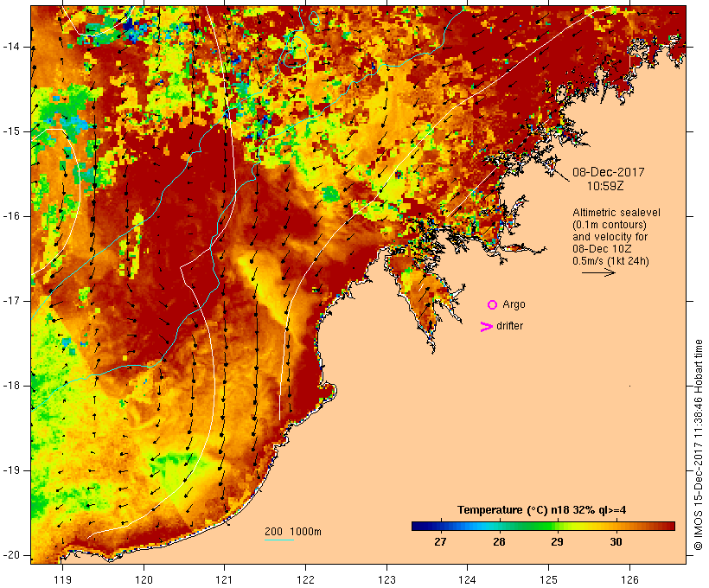The image size is (709, 588).
Task: Click the cyan 200m depth contour legend line
Action: coord(279,540)
